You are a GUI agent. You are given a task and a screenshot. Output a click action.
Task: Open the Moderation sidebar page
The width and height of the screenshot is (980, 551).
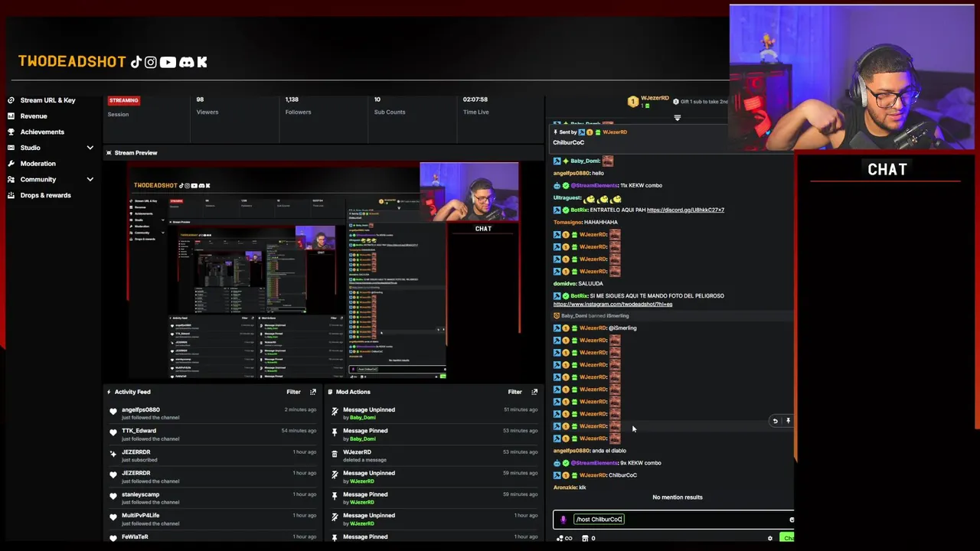pos(38,164)
